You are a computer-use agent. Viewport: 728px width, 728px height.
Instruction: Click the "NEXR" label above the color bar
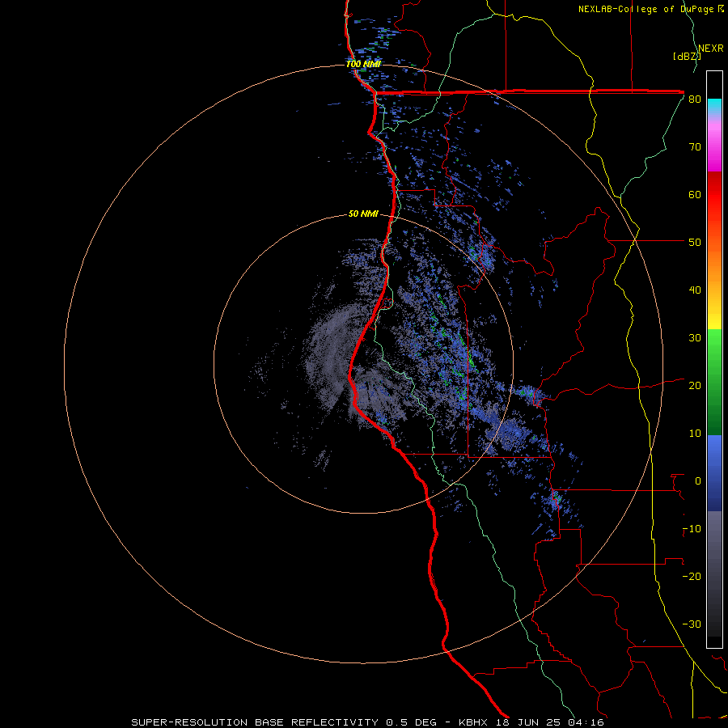[710, 49]
